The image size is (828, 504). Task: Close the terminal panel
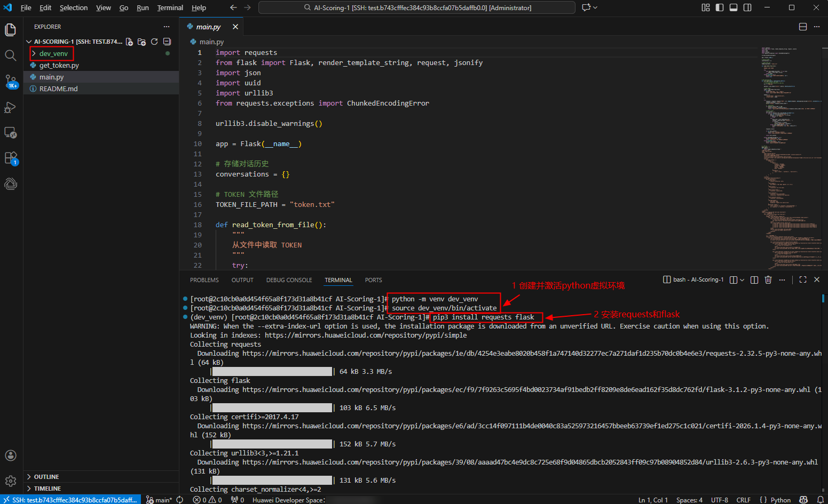click(817, 279)
